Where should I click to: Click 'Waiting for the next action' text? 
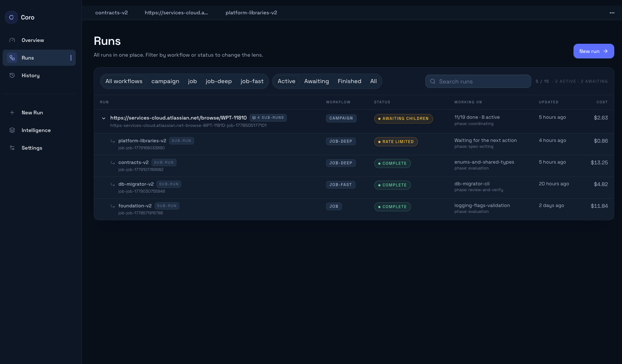[486, 140]
